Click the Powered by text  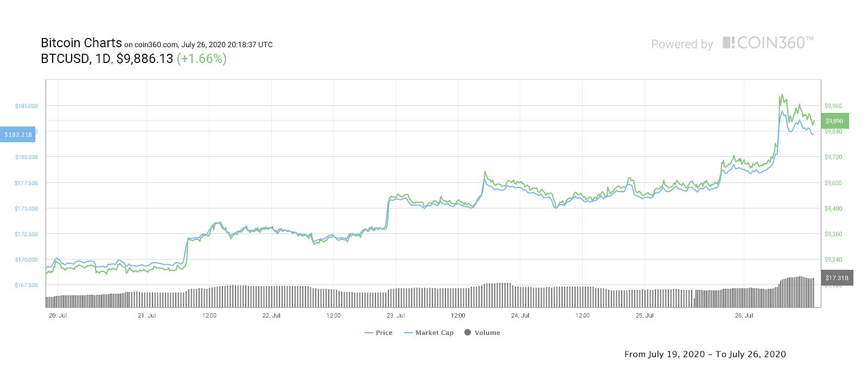[x=682, y=45]
